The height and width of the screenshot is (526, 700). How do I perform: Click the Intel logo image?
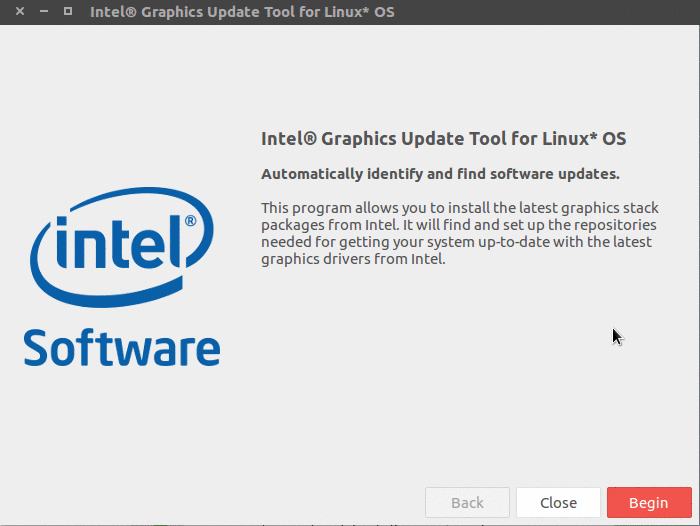coord(121,247)
